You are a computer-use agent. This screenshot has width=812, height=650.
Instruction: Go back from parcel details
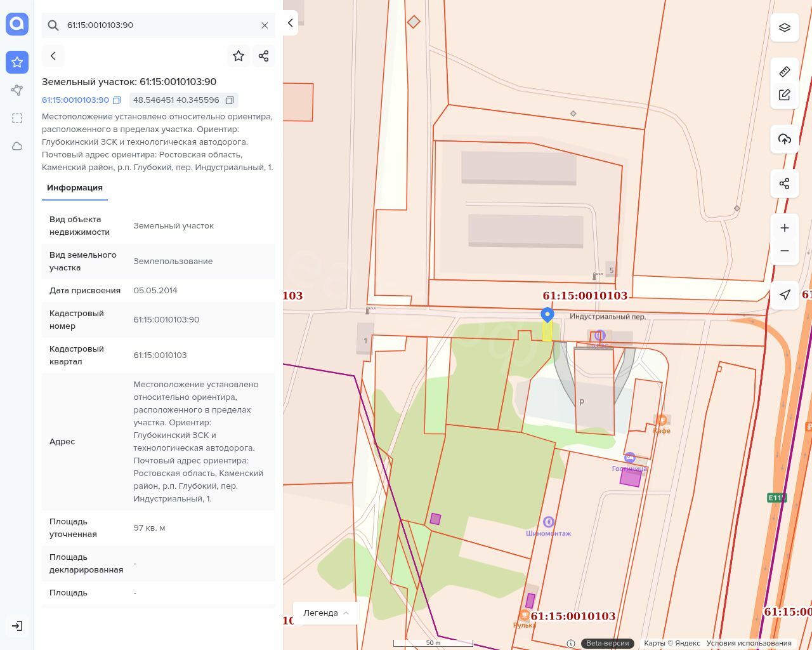click(x=53, y=56)
